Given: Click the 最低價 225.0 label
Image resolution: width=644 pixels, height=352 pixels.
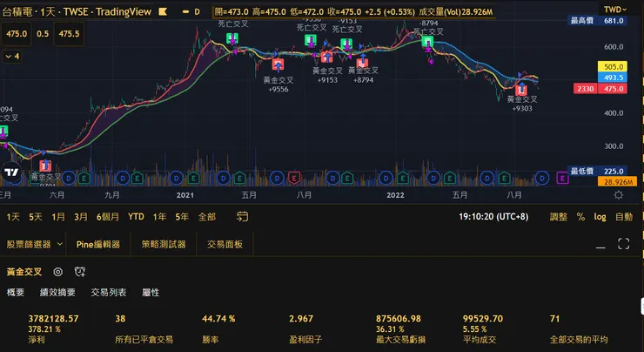Looking at the screenshot, I should 597,171.
